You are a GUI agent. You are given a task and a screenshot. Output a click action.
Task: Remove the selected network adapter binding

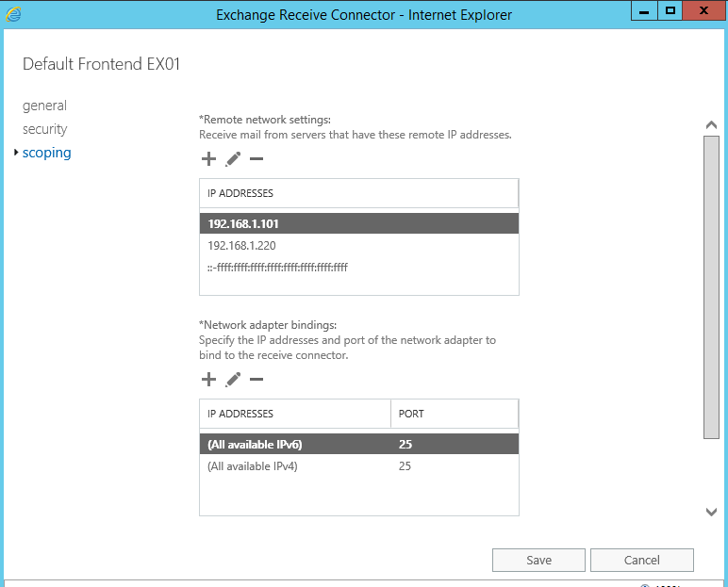pyautogui.click(x=256, y=380)
